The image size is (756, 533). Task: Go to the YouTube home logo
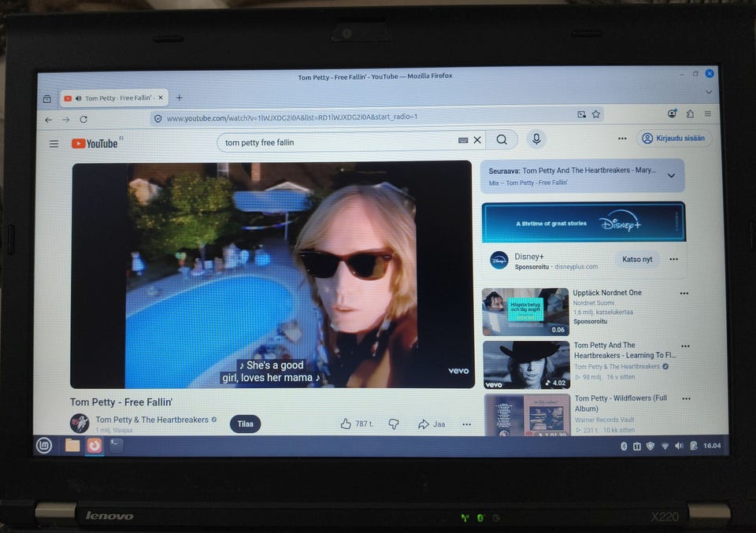click(94, 143)
